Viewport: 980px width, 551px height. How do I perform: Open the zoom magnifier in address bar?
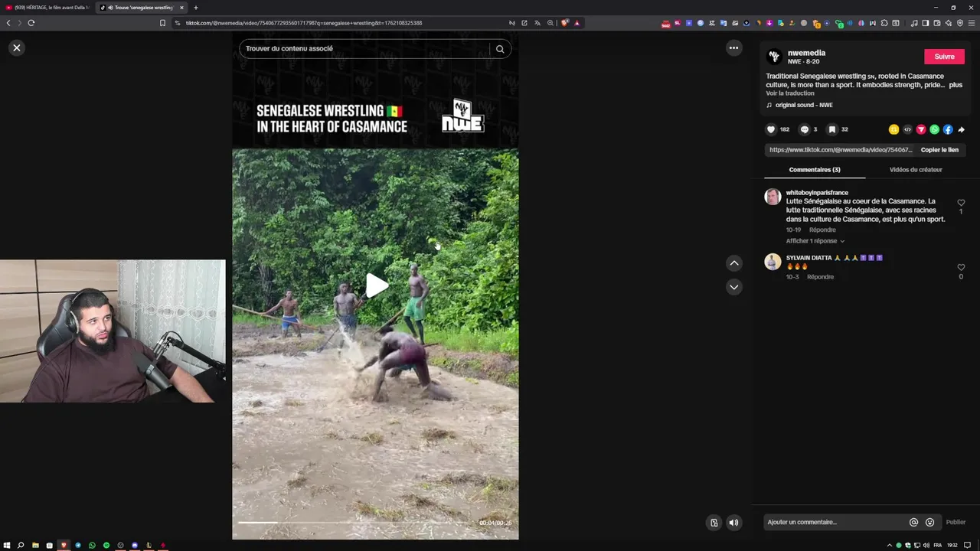[x=550, y=23]
